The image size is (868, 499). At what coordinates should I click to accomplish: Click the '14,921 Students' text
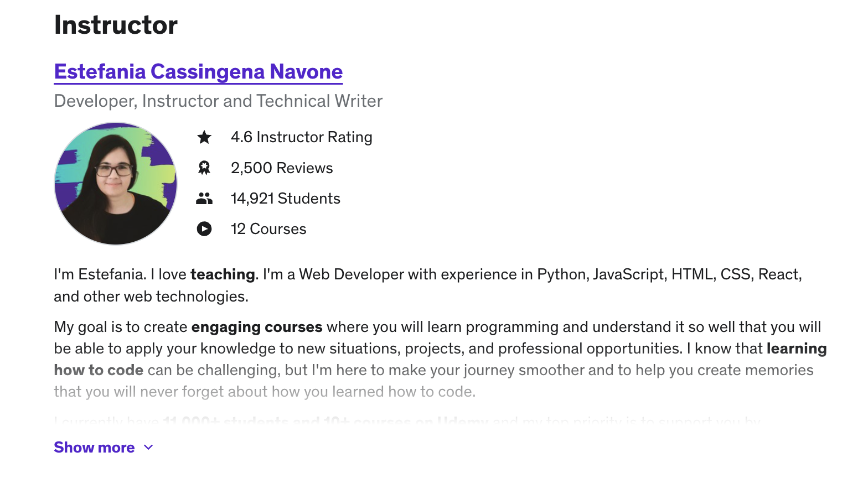tap(285, 199)
